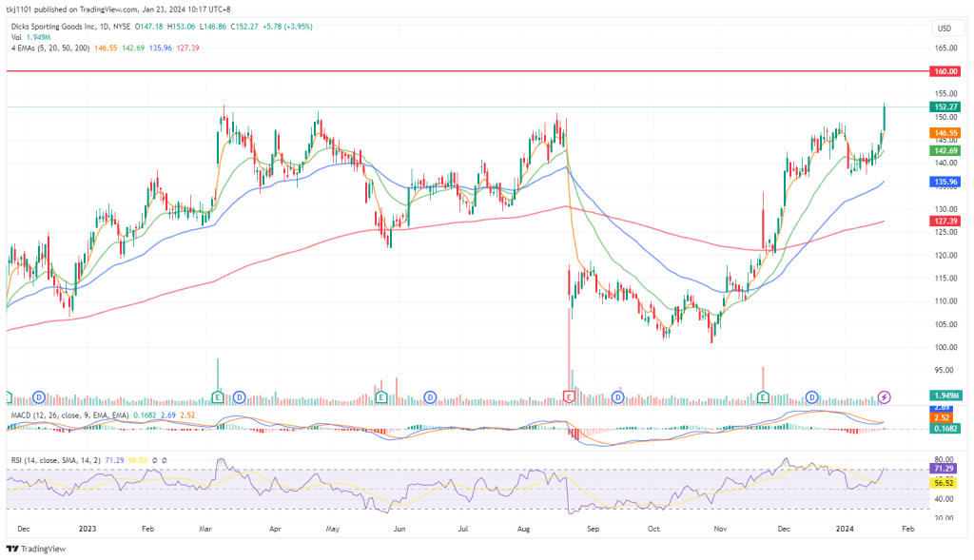The height and width of the screenshot is (560, 974).
Task: Click the red 160.00 price label
Action: point(945,71)
